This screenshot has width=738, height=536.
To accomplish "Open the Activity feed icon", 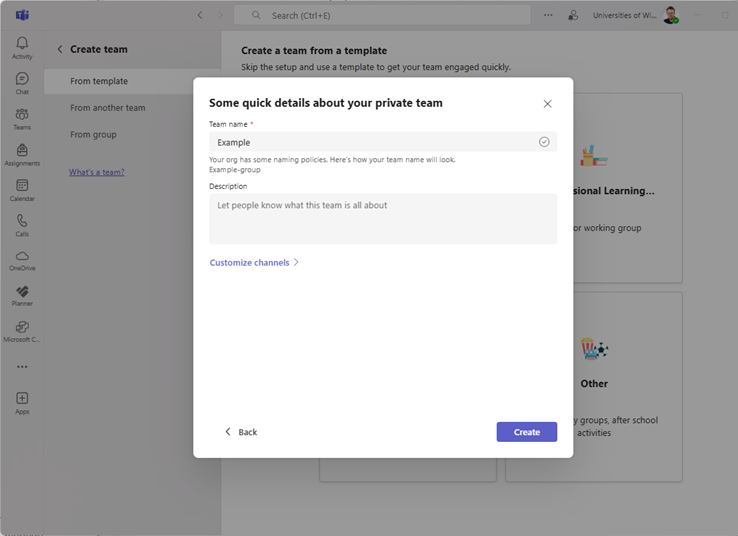I will (x=22, y=47).
